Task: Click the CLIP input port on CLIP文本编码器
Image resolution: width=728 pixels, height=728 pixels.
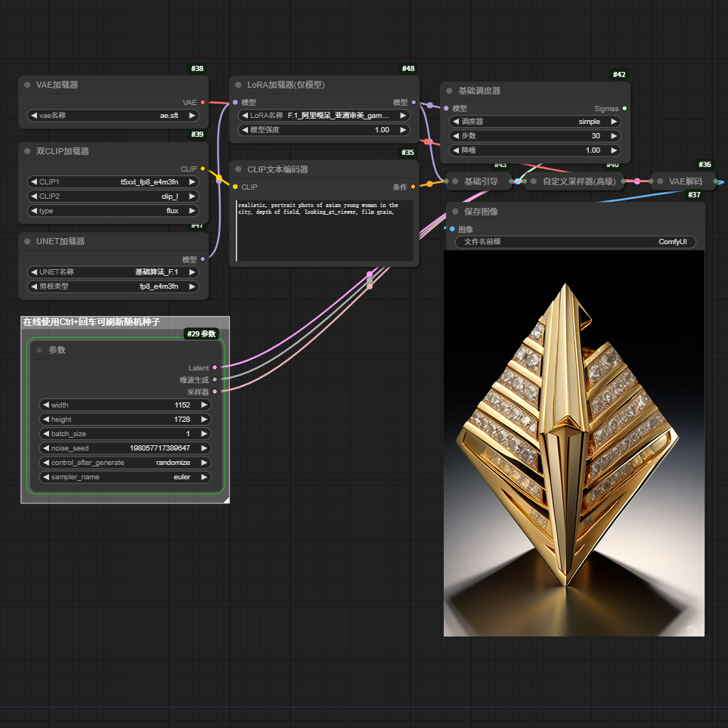Action: [x=235, y=187]
